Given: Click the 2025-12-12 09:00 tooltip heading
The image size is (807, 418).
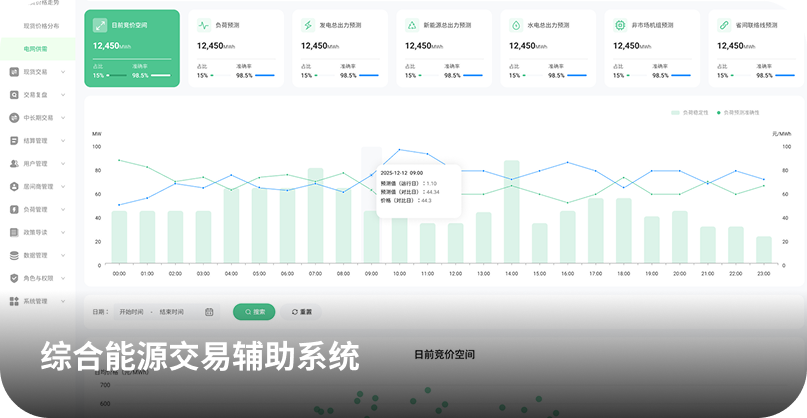Looking at the screenshot, I should pos(401,173).
